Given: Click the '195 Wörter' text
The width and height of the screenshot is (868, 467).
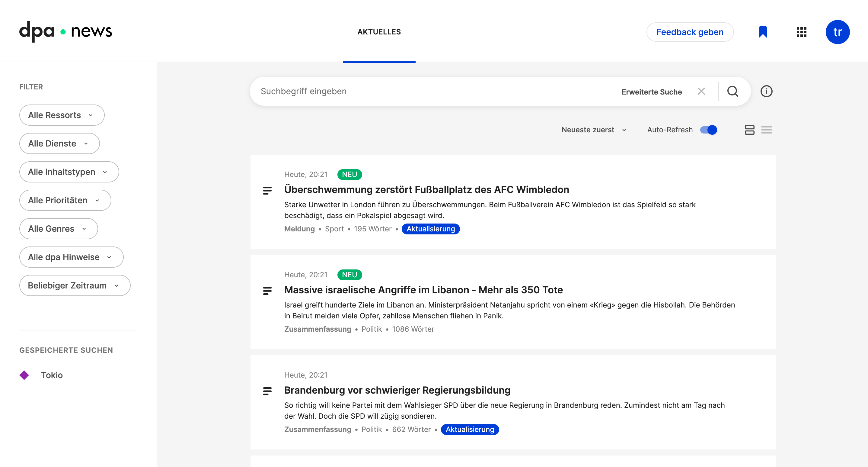Looking at the screenshot, I should [373, 229].
